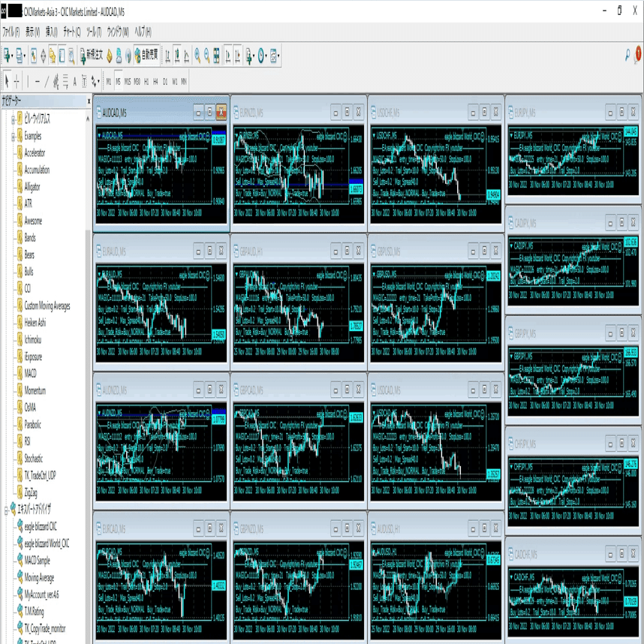Open the arrows objects dropdown
This screenshot has height=644, width=644.
[x=95, y=81]
